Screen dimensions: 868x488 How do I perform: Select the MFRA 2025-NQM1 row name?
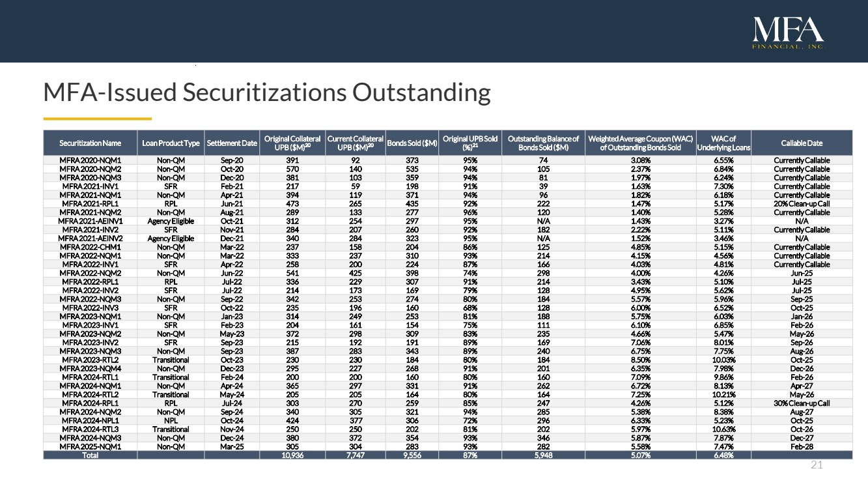point(90,446)
